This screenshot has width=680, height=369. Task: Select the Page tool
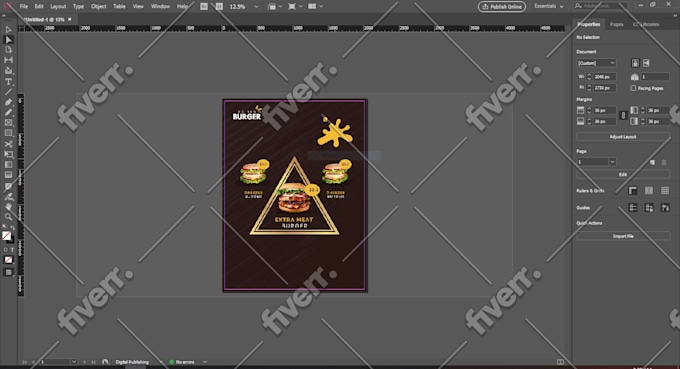coord(8,50)
